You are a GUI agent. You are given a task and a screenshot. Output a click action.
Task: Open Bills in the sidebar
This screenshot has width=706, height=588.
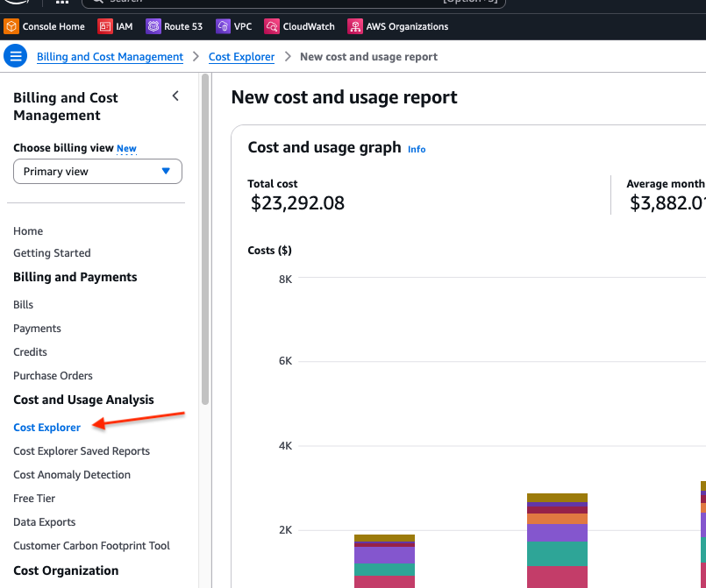(x=23, y=305)
